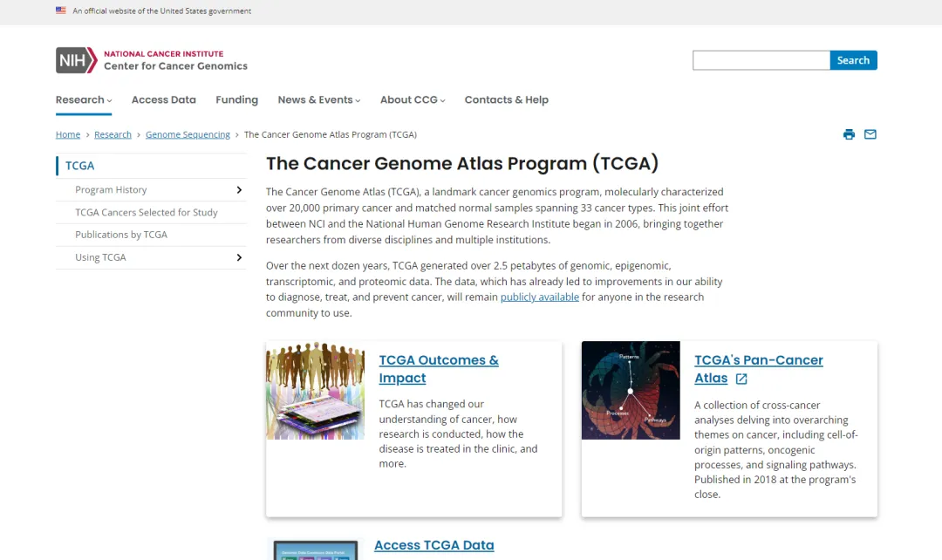
Task: Expand the Program History chevron
Action: point(239,190)
